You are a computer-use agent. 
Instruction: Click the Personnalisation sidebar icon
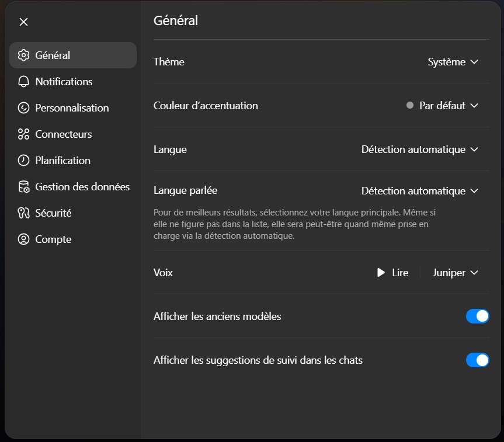click(x=23, y=108)
